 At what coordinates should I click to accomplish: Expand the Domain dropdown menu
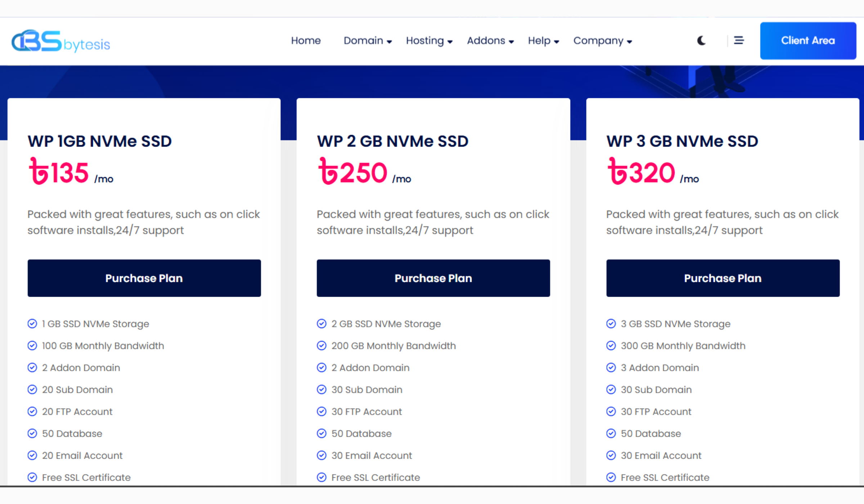(367, 41)
